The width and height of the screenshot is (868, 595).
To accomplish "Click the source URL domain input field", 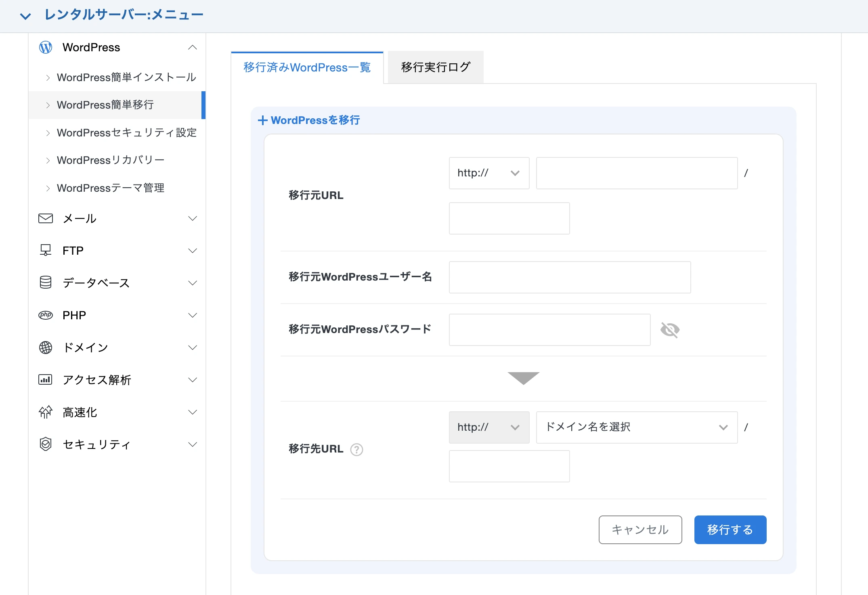I will coord(637,173).
